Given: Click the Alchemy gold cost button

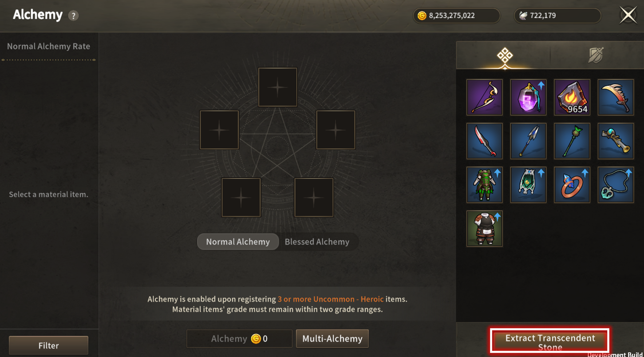Looking at the screenshot, I should click(239, 338).
